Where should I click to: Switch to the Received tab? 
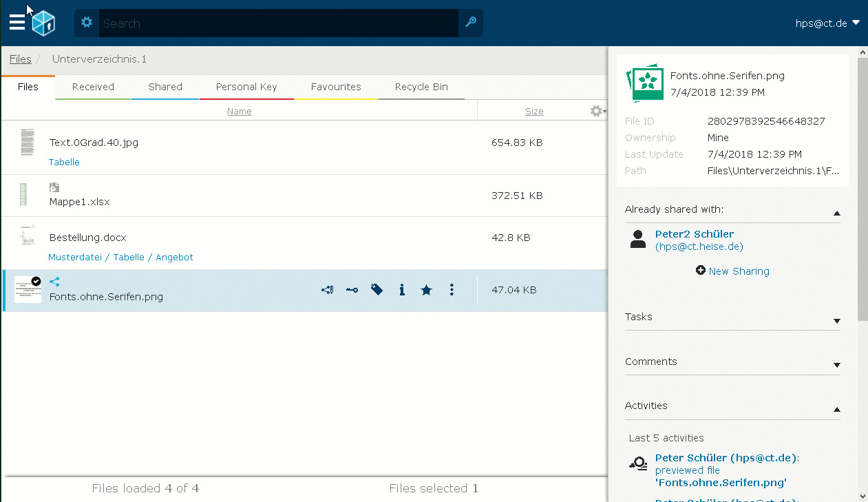coord(93,87)
